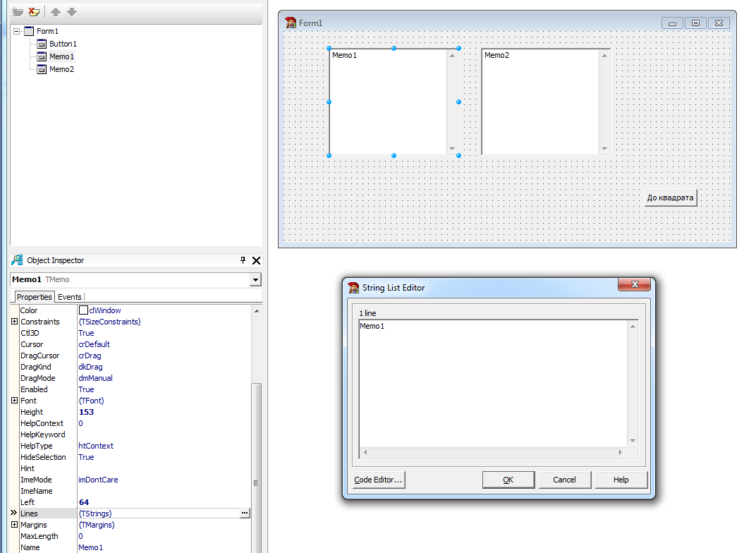Edit the Height value 153

pos(86,412)
